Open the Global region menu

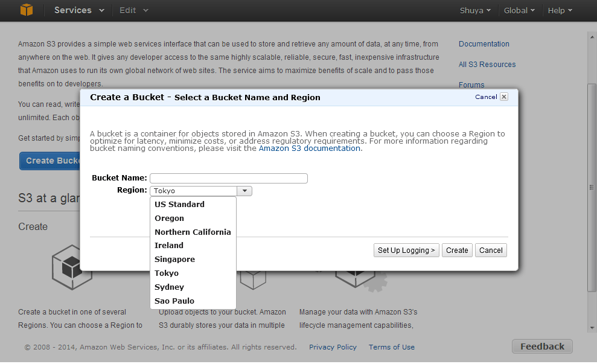click(x=519, y=10)
